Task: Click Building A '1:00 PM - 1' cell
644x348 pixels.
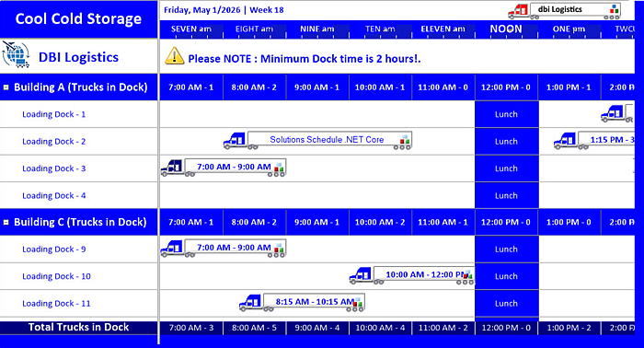Action: click(569, 87)
